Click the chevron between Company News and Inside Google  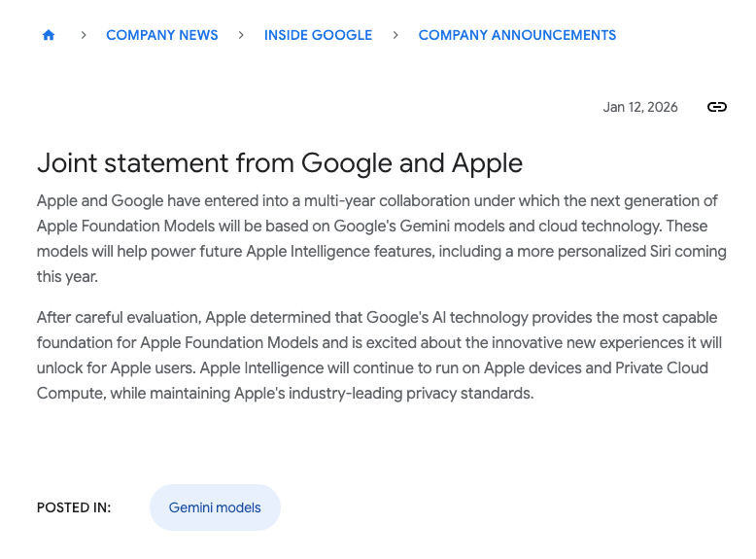(x=241, y=35)
